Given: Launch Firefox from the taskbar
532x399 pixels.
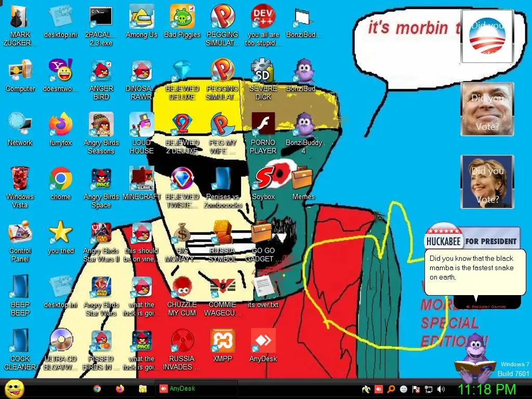Looking at the screenshot, I should click(x=120, y=389).
